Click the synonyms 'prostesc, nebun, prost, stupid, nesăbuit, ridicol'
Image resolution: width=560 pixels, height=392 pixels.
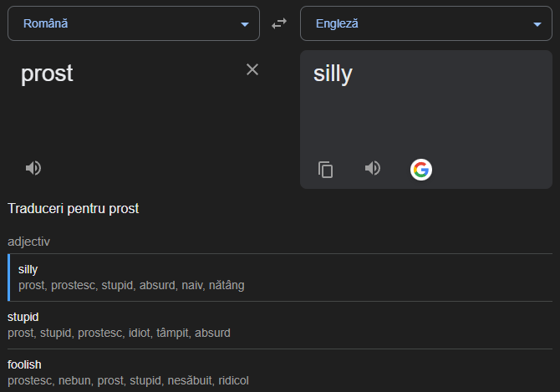[128, 380]
